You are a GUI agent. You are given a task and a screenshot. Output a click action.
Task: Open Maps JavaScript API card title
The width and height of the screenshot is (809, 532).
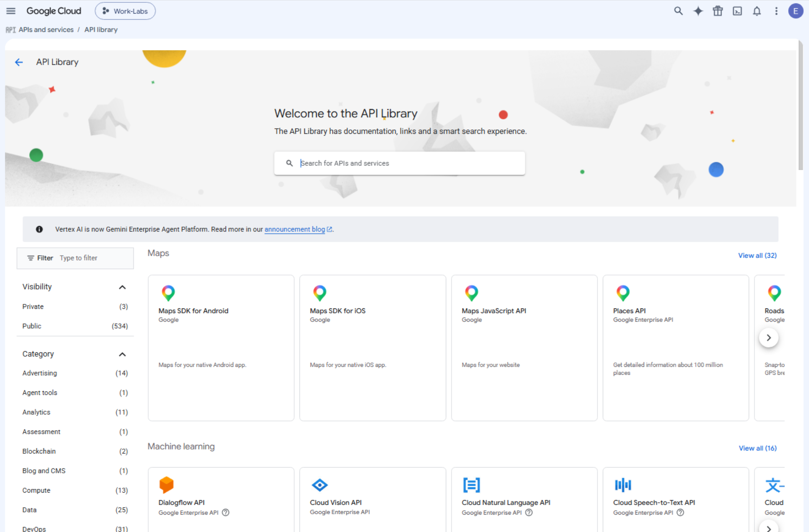[x=494, y=311]
